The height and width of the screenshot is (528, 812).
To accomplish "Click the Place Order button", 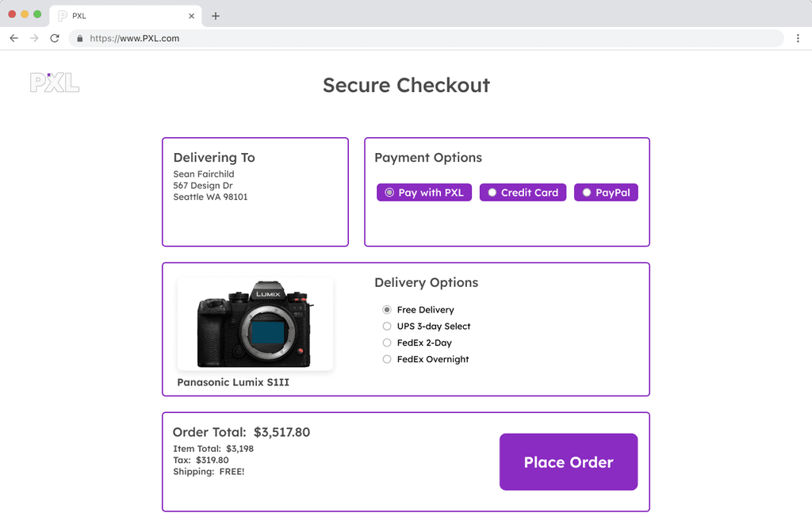I will tap(569, 461).
